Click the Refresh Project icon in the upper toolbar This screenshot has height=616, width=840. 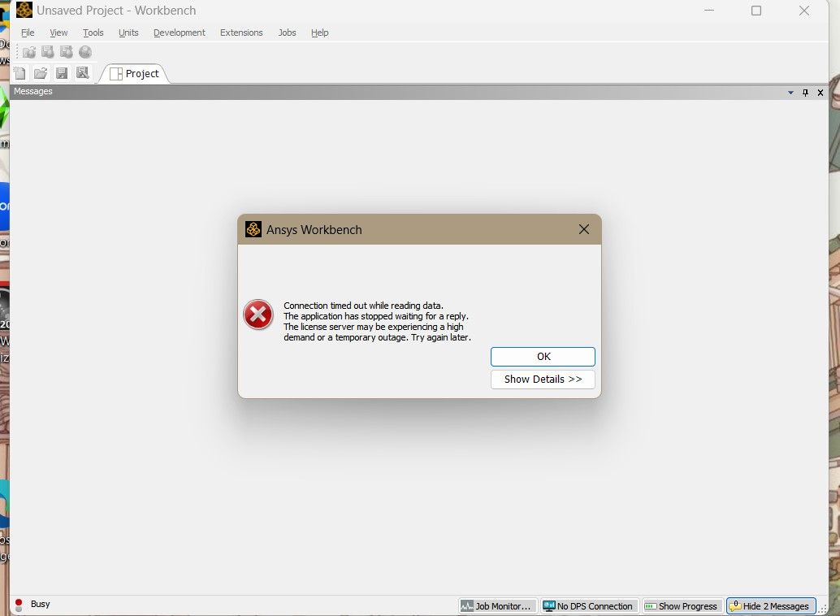67,52
